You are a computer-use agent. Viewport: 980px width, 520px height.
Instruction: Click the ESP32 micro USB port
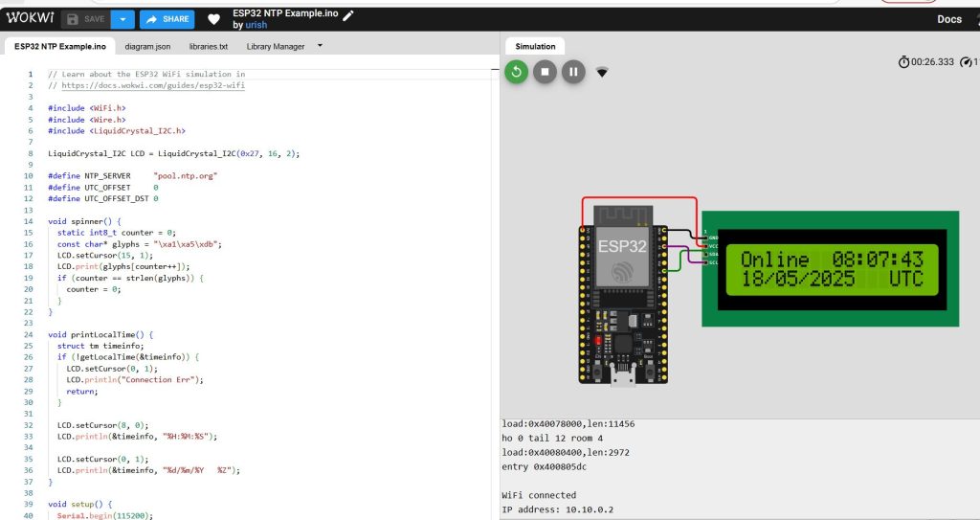click(622, 377)
